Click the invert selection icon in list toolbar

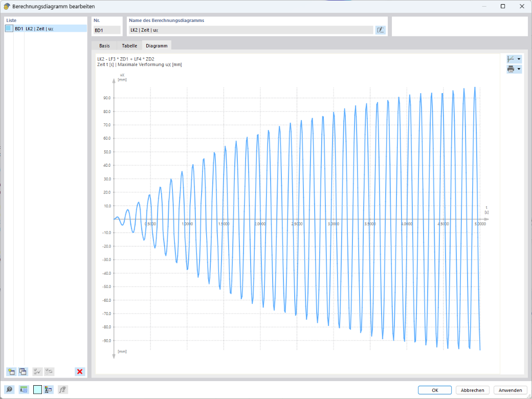click(x=49, y=371)
